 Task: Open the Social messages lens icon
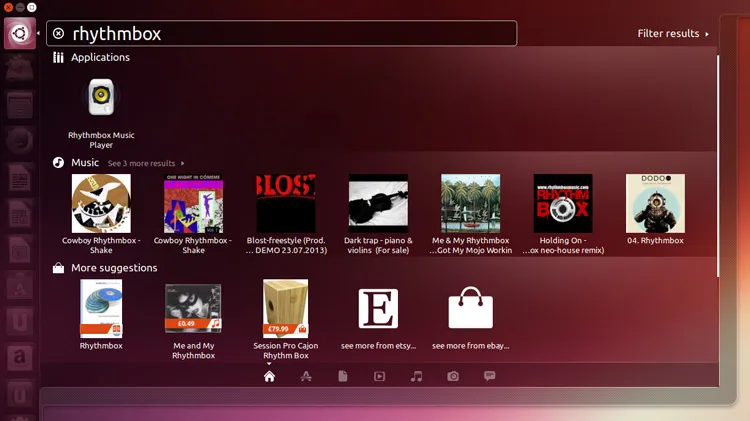[490, 376]
